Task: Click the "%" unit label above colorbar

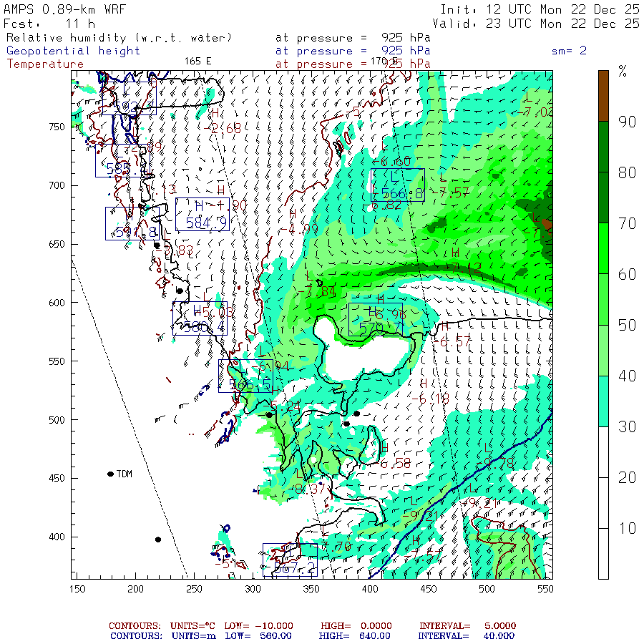Action: [623, 72]
